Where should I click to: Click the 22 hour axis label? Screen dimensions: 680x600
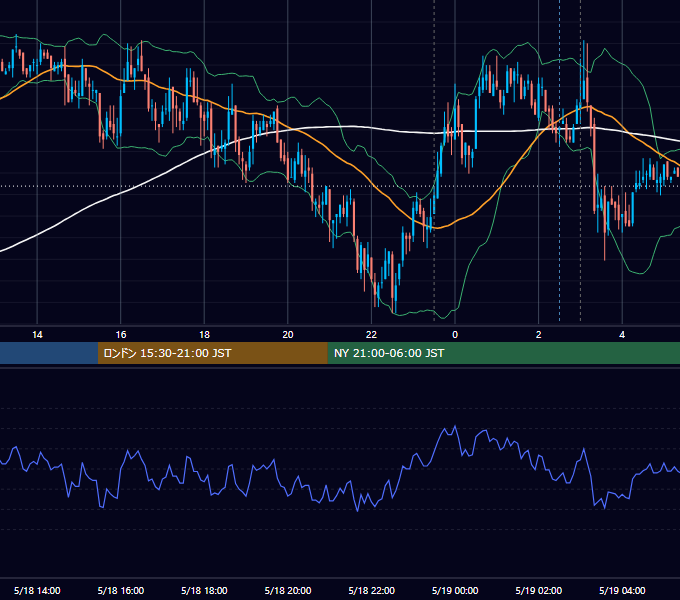(x=372, y=335)
